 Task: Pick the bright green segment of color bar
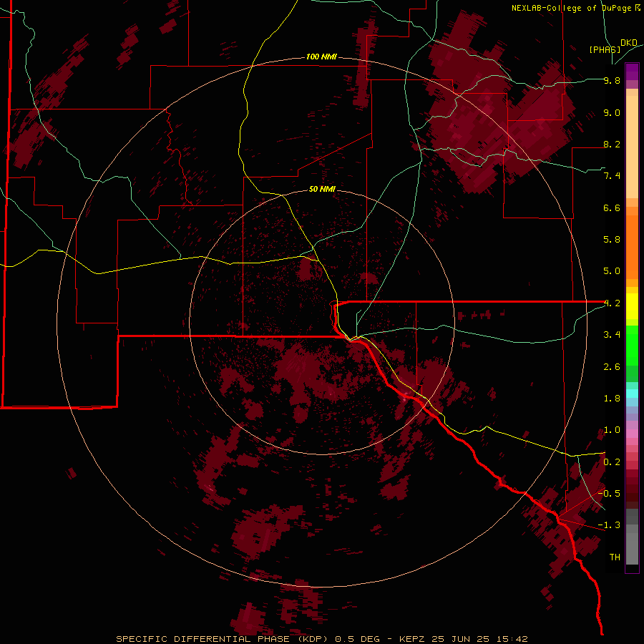point(632,345)
